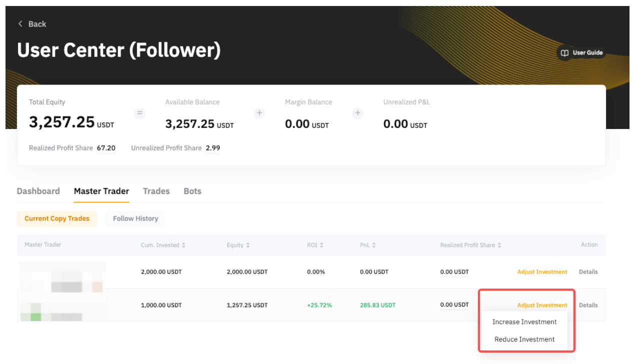The width and height of the screenshot is (633, 364).
Task: Sort table by Realized Profit Share column
Action: [499, 245]
